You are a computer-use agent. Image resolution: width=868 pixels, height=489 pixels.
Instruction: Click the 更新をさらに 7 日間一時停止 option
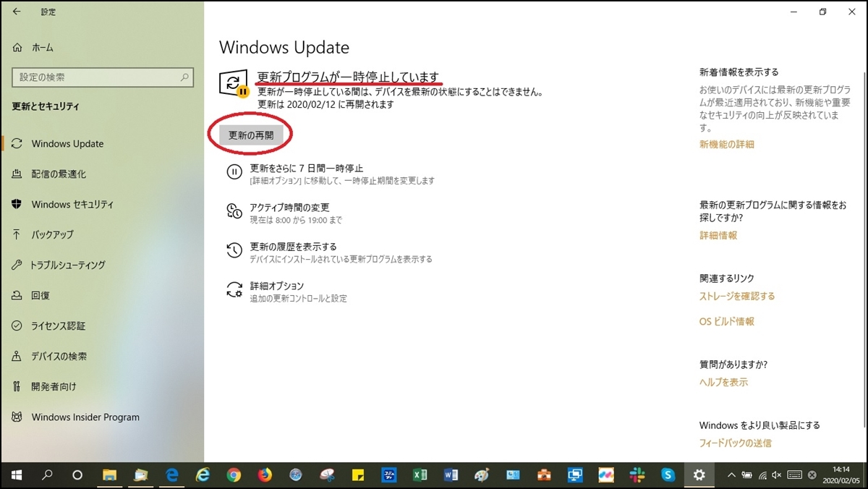pos(306,168)
